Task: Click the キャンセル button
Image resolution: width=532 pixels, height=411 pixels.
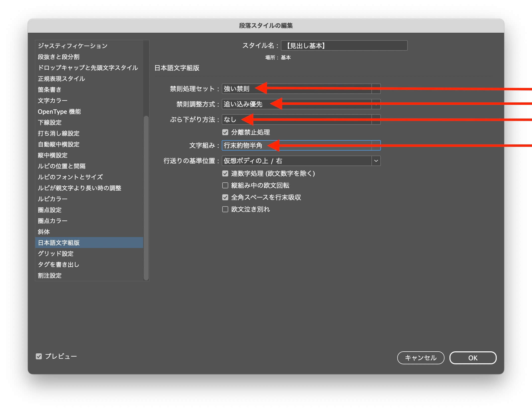Action: tap(420, 358)
